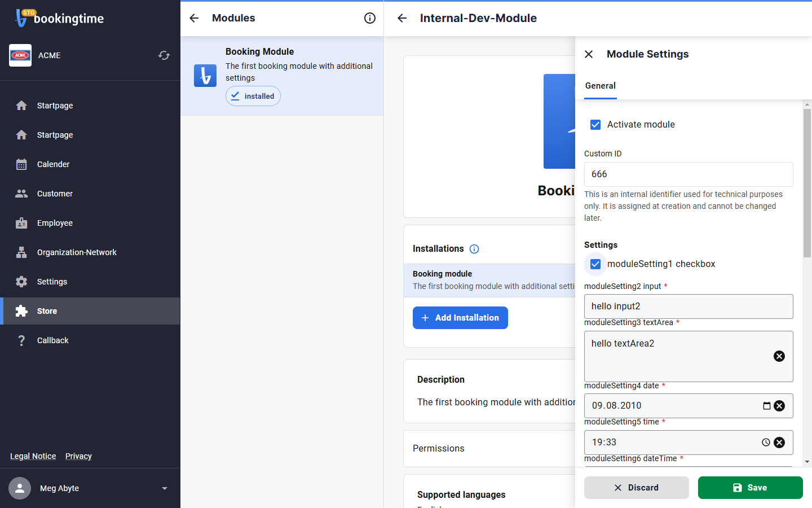Click the Custom ID field
Image resolution: width=812 pixels, height=508 pixels.
pos(689,174)
